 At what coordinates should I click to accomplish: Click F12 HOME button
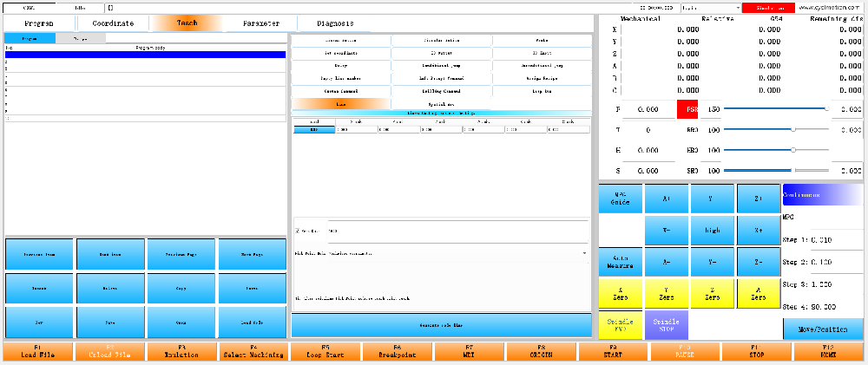click(829, 351)
